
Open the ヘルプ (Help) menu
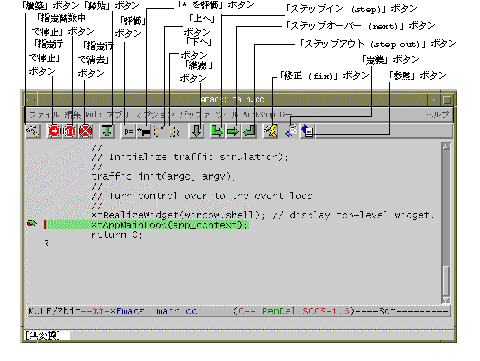(x=438, y=115)
